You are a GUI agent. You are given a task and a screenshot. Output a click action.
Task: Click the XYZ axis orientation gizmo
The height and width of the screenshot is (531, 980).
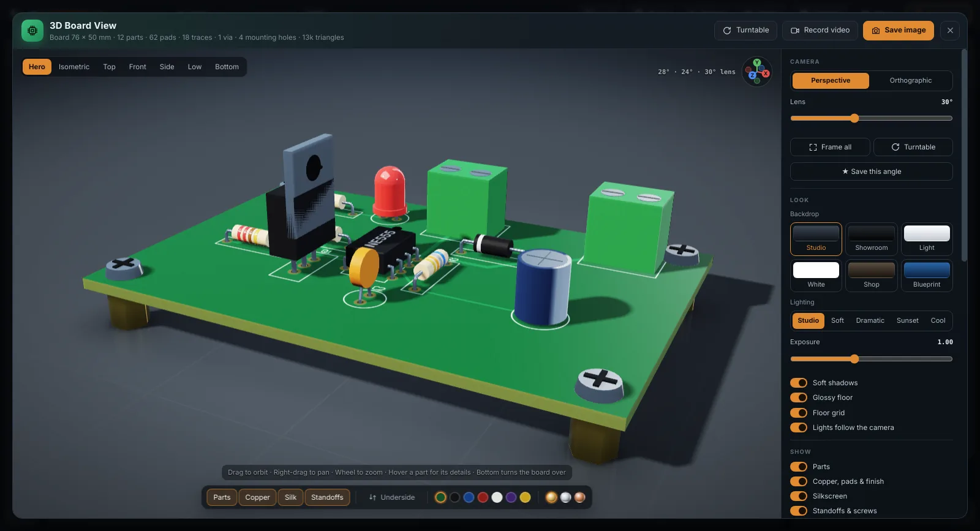[x=757, y=72]
